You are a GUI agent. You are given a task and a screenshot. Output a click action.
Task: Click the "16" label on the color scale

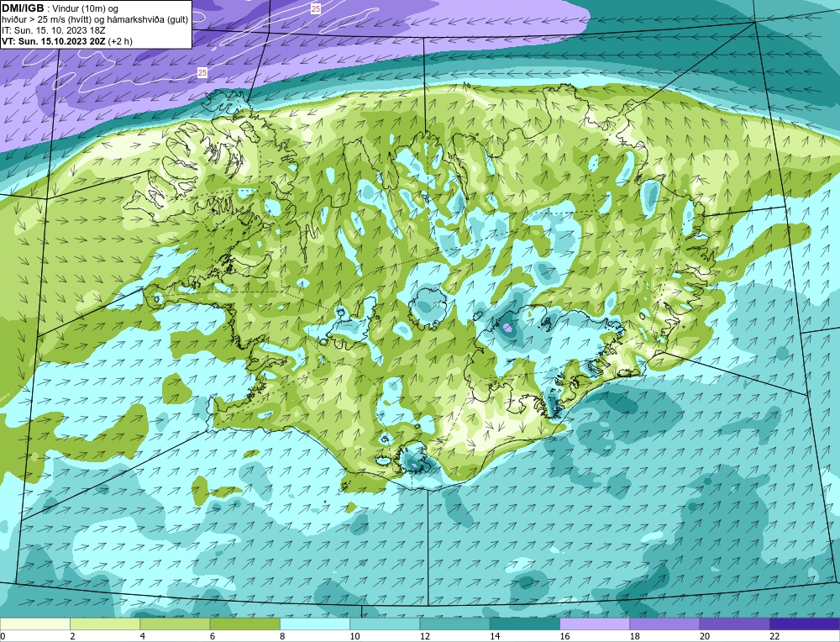(x=564, y=636)
